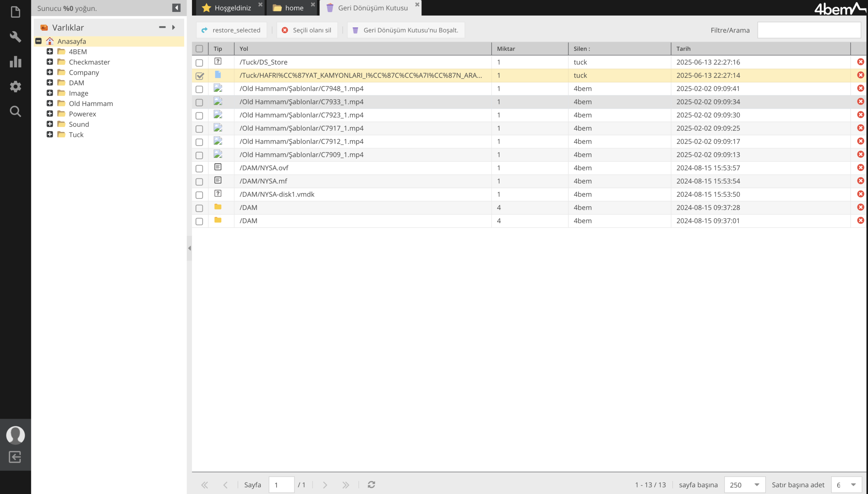The width and height of the screenshot is (868, 494).
Task: Expand the Tuck folder
Action: pyautogui.click(x=50, y=135)
